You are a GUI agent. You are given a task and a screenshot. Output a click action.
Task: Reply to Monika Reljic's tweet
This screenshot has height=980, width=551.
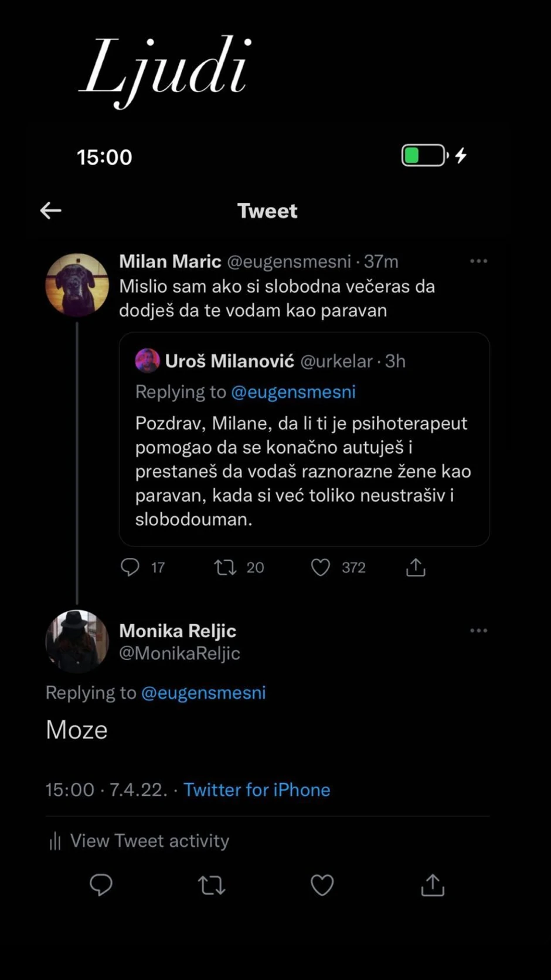coord(101,884)
